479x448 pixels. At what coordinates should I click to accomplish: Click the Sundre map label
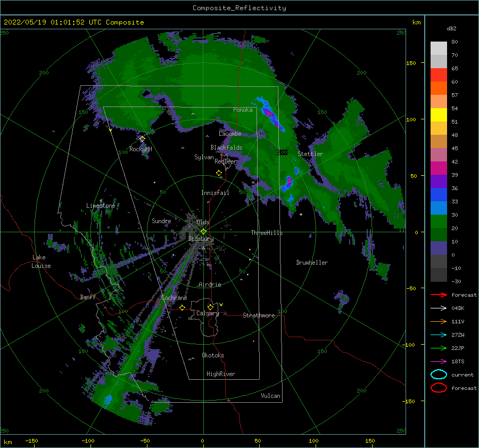[161, 221]
